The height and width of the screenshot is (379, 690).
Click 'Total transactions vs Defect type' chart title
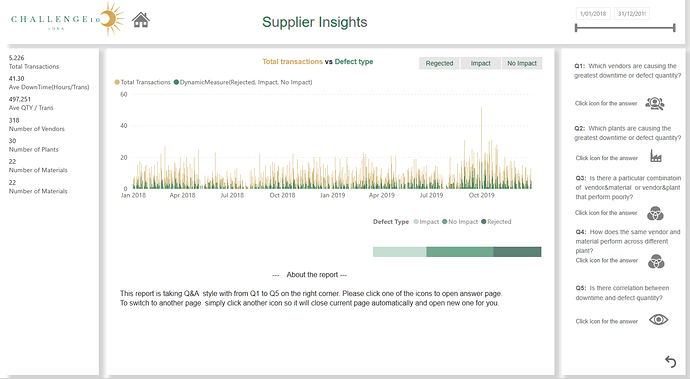(318, 62)
